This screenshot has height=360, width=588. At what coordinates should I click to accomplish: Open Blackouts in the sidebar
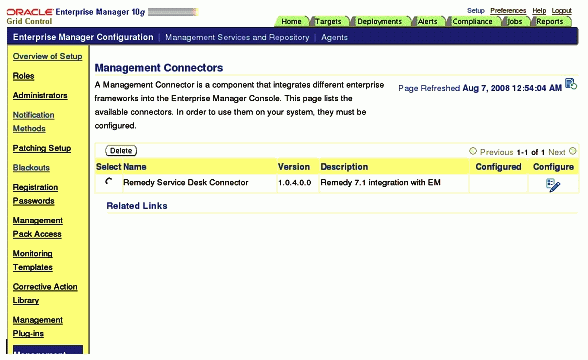(x=31, y=168)
